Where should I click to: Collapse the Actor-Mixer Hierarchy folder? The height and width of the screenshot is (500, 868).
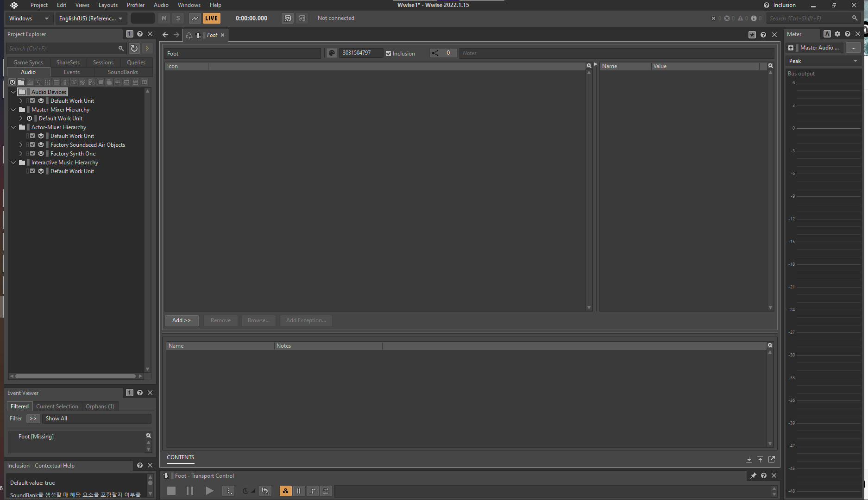[13, 127]
